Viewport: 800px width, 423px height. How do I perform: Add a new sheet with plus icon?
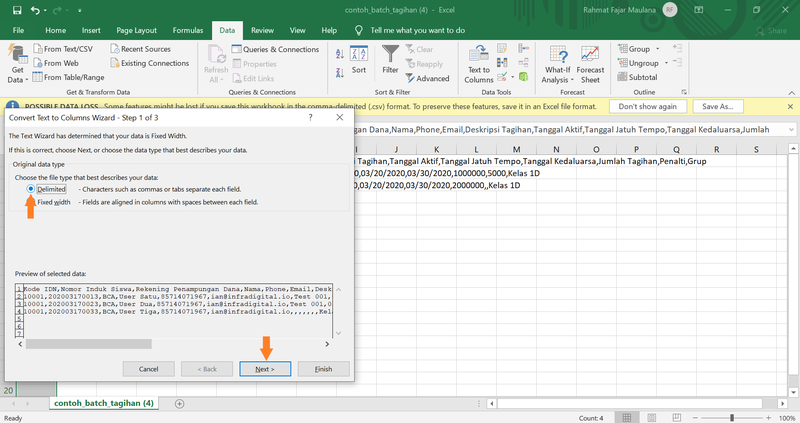pos(180,404)
